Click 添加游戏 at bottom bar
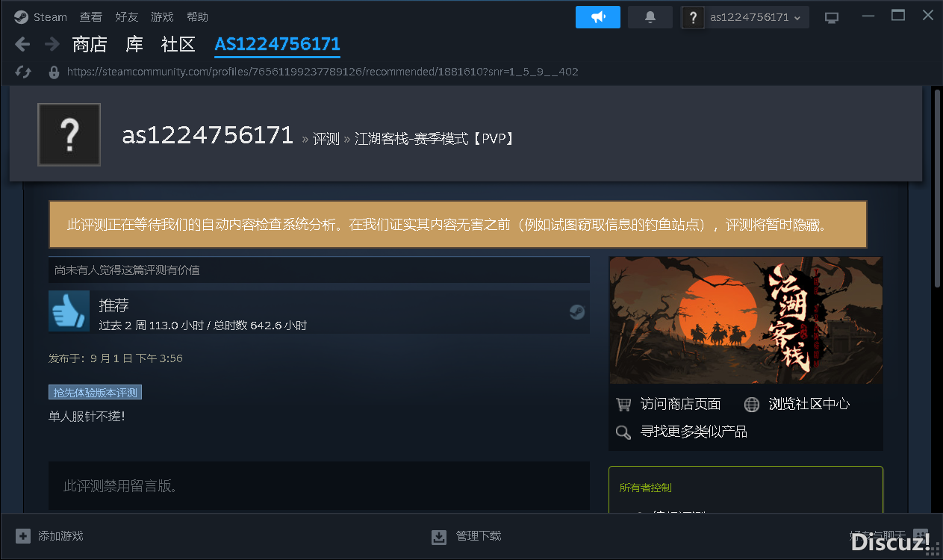943x560 pixels. click(x=60, y=536)
